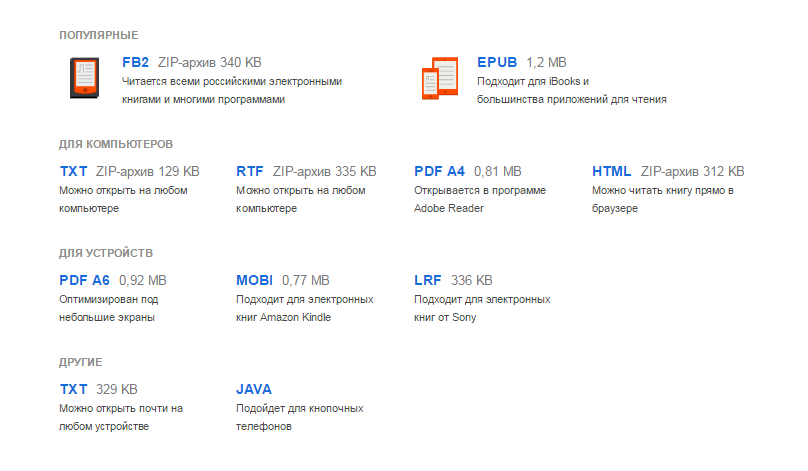Click the MOBI description mentioning Amazon Kindle
The width and height of the screenshot is (808, 471).
304,308
